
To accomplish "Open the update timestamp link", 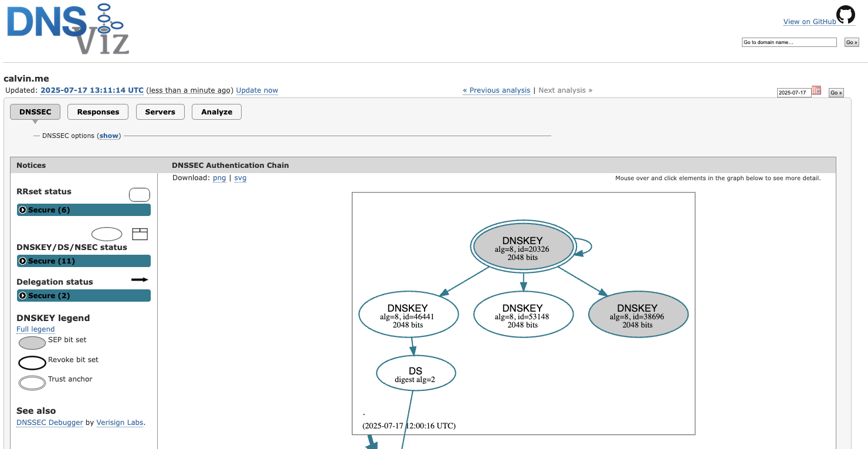I will (x=92, y=90).
